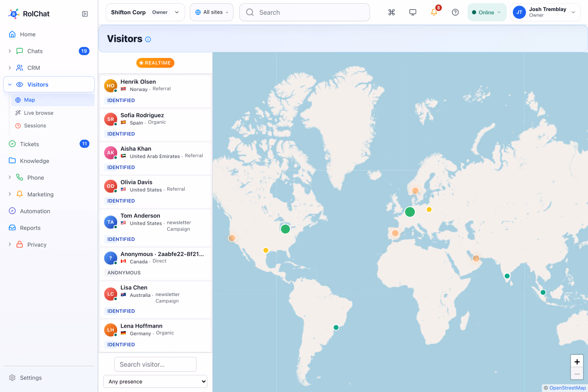Select visitor Lisa Chen
The width and height of the screenshot is (588, 392).
coord(155,299)
